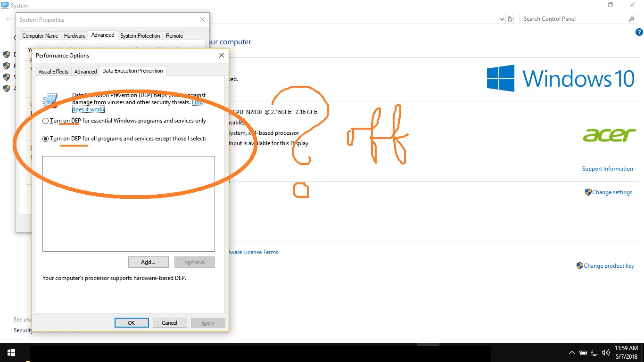The image size is (644, 362).
Task: Check the battery status tray icon
Action: click(x=583, y=353)
